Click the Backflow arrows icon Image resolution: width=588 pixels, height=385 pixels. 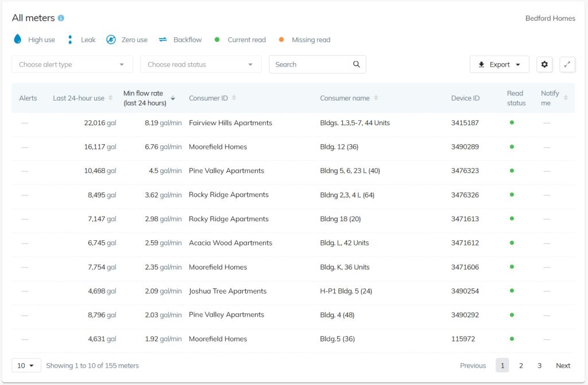163,40
